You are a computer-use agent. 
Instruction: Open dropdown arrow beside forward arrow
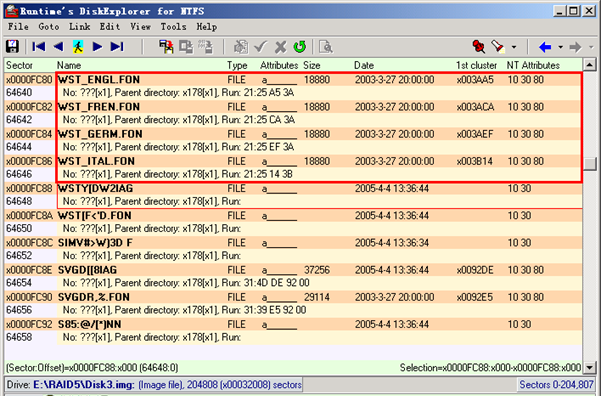pos(591,47)
